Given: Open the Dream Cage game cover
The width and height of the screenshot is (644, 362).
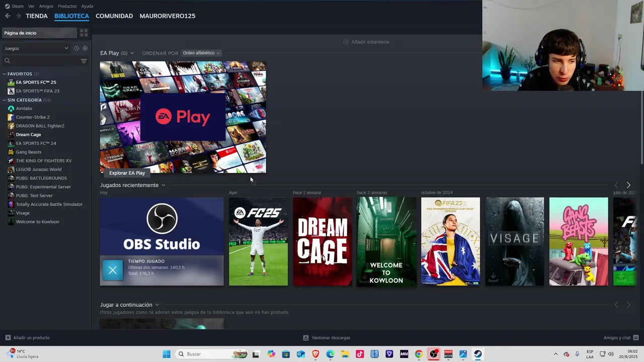Looking at the screenshot, I should (323, 241).
